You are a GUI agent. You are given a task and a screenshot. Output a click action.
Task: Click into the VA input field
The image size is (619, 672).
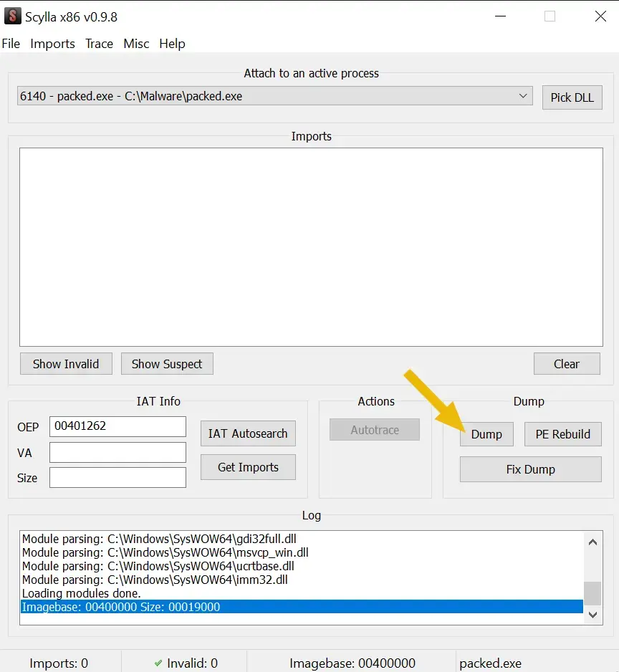117,453
